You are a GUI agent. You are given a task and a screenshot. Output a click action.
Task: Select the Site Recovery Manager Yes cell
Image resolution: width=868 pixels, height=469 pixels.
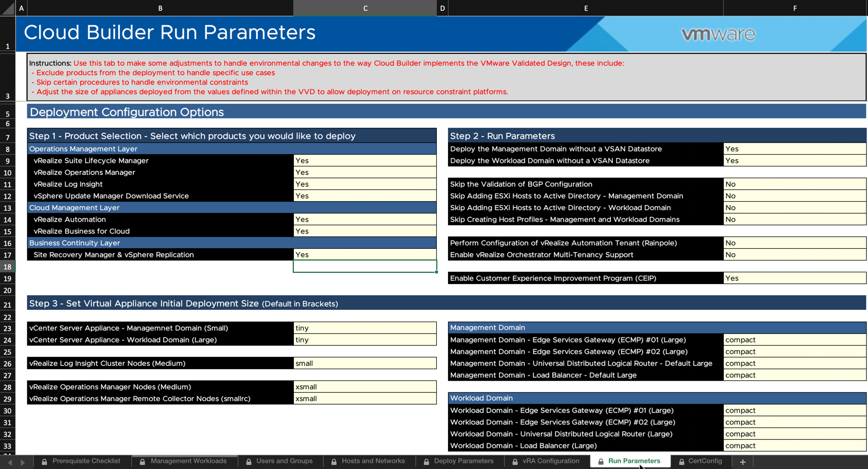coord(364,255)
